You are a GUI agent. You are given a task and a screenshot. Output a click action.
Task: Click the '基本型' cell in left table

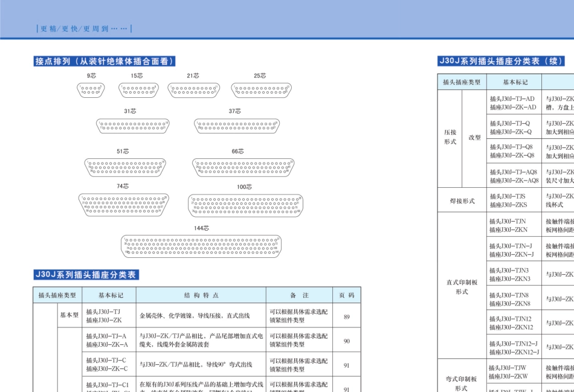[69, 315]
